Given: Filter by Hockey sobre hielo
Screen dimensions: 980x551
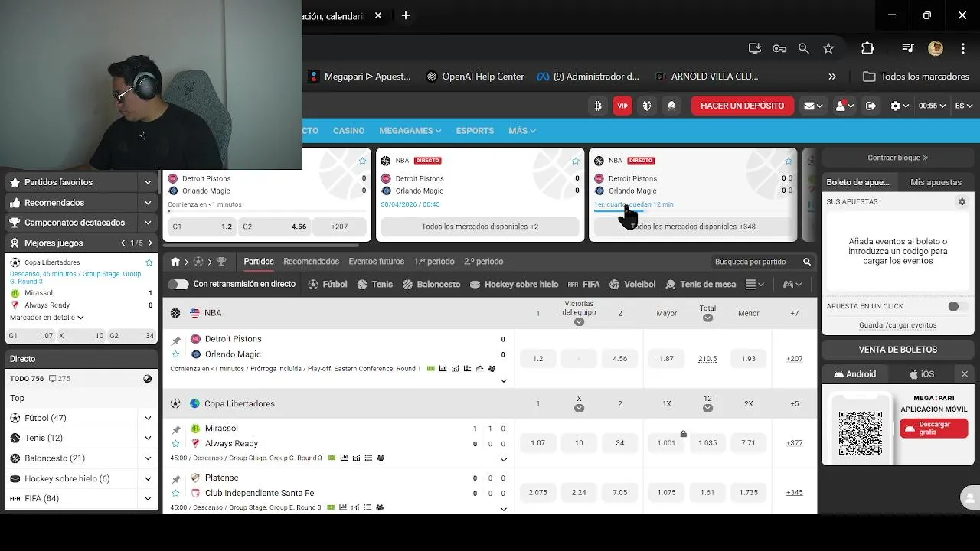Looking at the screenshot, I should [x=514, y=284].
